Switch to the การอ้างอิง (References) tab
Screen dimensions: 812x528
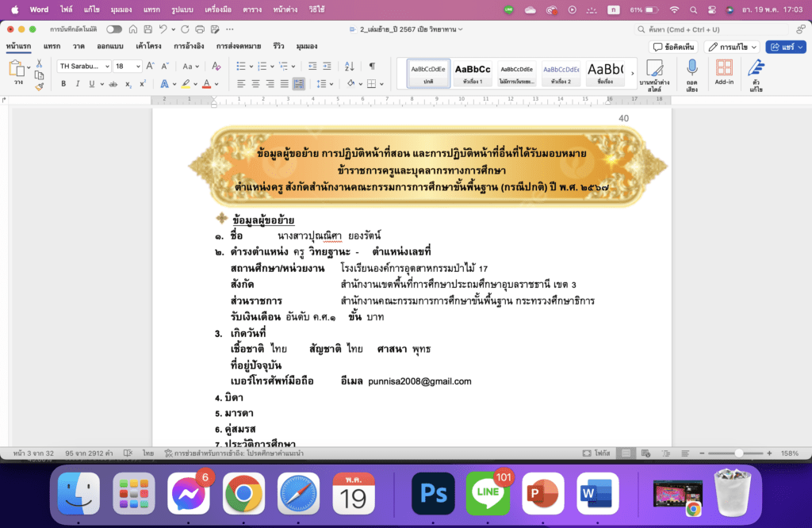coord(189,46)
